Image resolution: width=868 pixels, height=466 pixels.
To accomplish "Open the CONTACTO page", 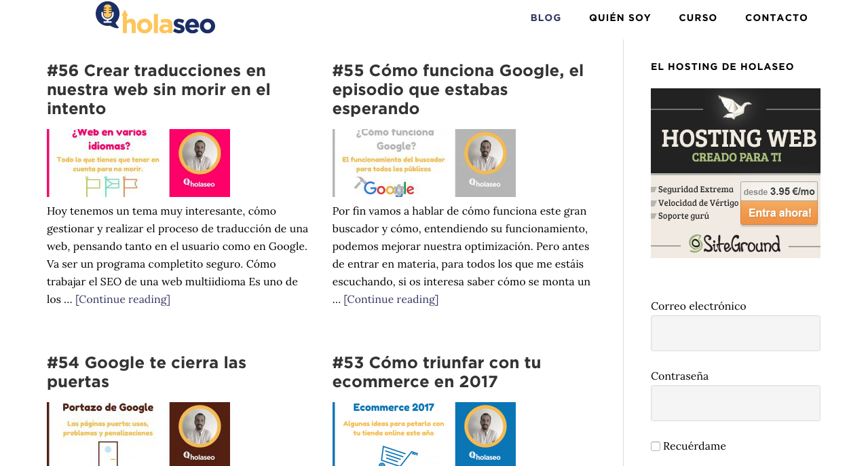I will pyautogui.click(x=776, y=17).
